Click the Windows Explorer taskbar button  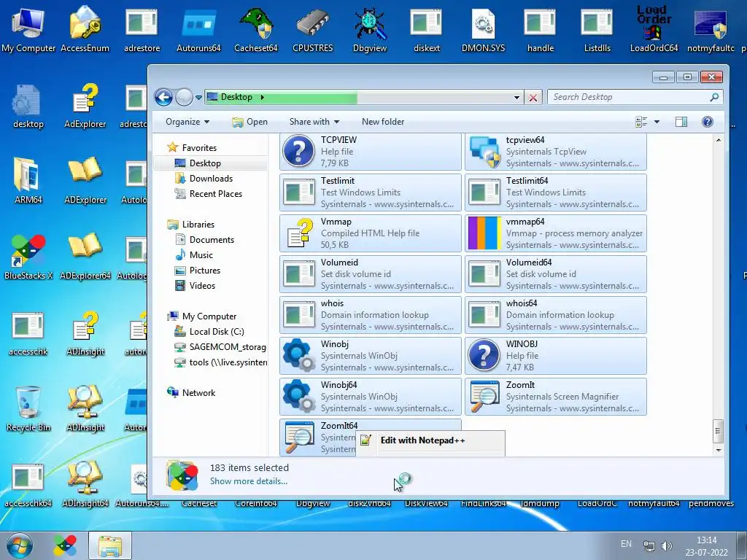point(110,545)
